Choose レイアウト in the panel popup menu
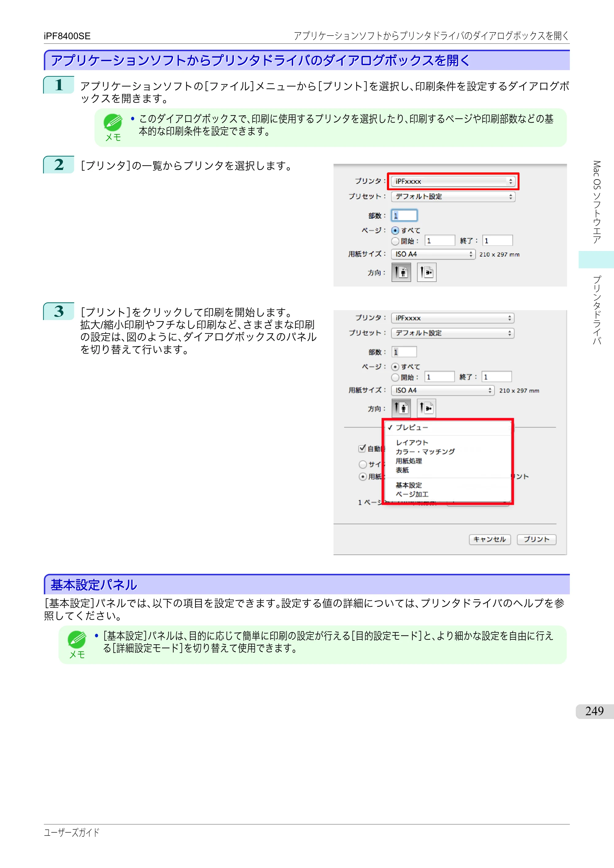 pyautogui.click(x=448, y=443)
